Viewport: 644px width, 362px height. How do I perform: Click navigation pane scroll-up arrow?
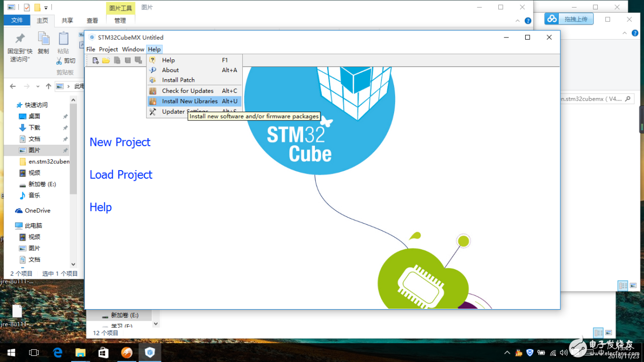(x=73, y=101)
